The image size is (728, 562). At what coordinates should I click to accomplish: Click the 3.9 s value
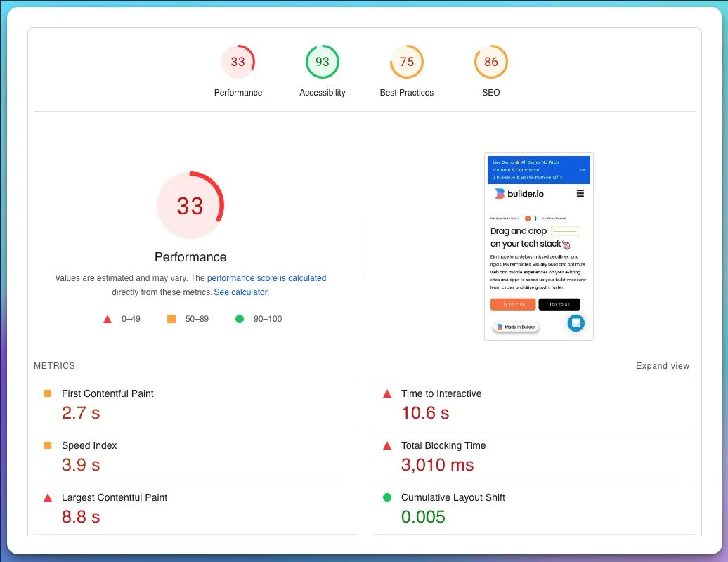click(81, 464)
